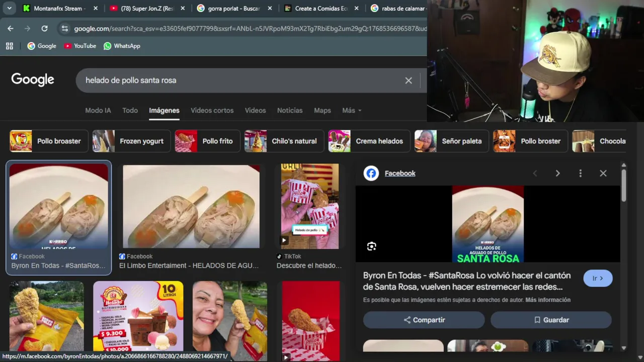Click the Compartir share button
Image resolution: width=644 pixels, height=362 pixels.
[x=424, y=320]
